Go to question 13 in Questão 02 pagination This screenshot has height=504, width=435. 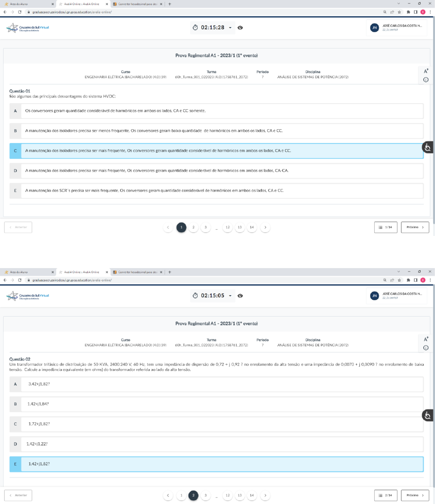click(239, 495)
